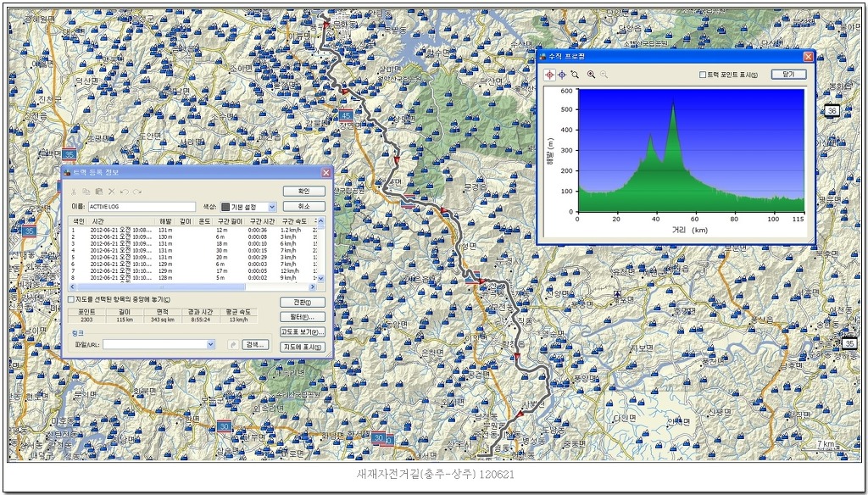Click the Undo arrow in track dialog toolbar
Screen dimensions: 868x495
[x=124, y=192]
